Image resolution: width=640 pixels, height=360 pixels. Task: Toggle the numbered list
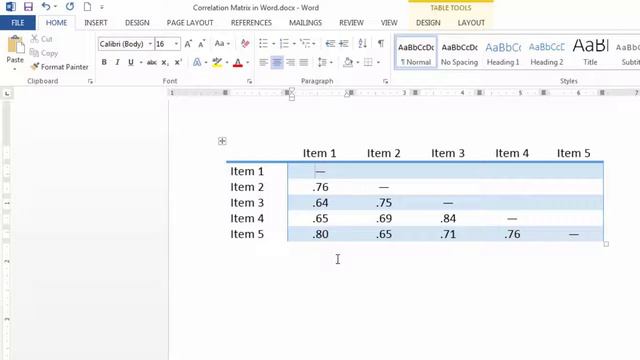coord(284,43)
